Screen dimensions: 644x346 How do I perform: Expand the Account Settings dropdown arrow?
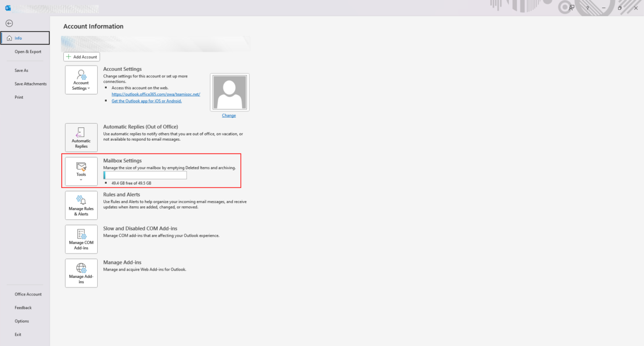(89, 88)
